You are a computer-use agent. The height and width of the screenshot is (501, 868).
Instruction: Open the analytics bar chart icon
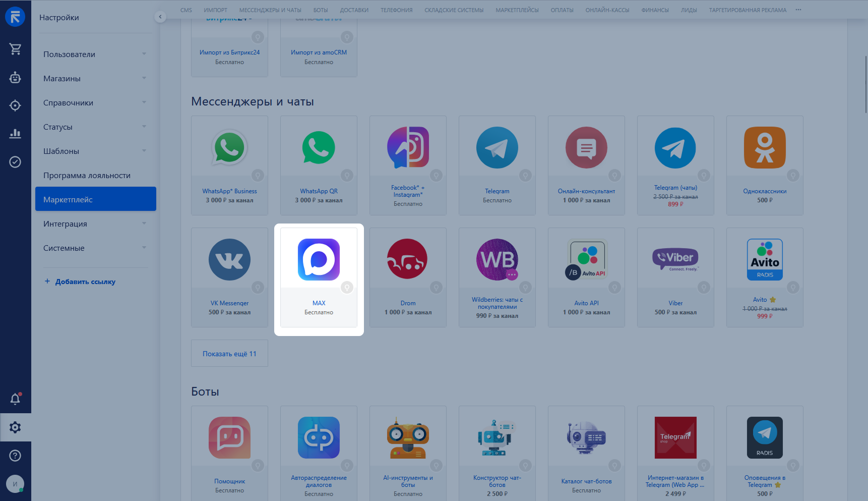pyautogui.click(x=15, y=133)
